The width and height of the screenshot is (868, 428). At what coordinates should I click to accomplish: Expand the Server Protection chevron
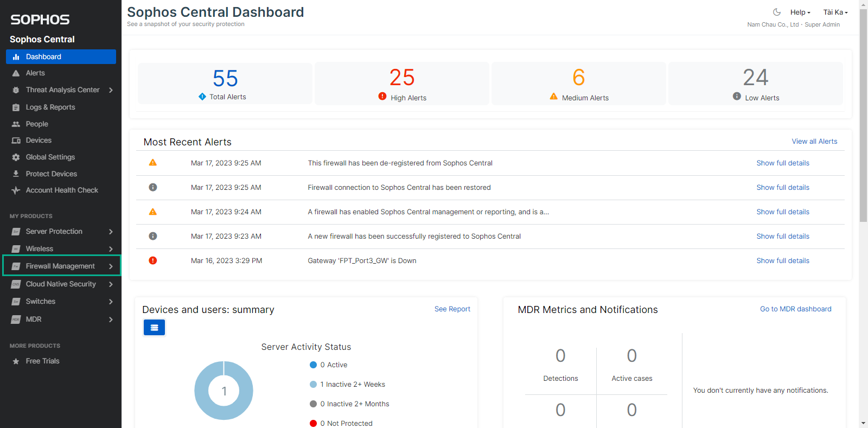[x=111, y=232]
